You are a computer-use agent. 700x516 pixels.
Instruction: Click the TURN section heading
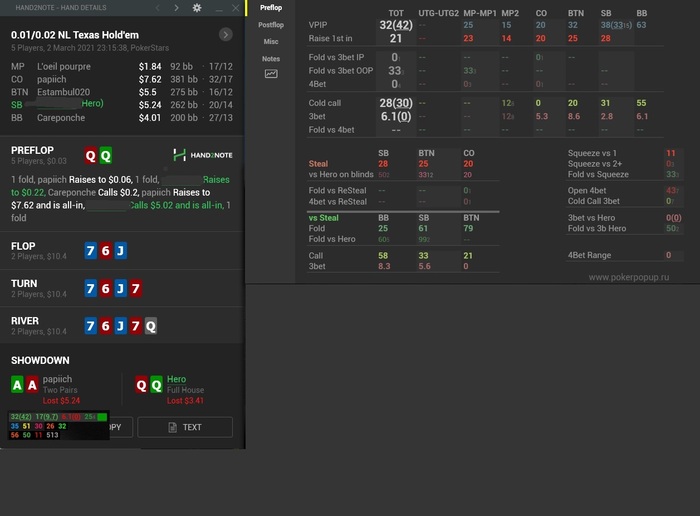24,283
